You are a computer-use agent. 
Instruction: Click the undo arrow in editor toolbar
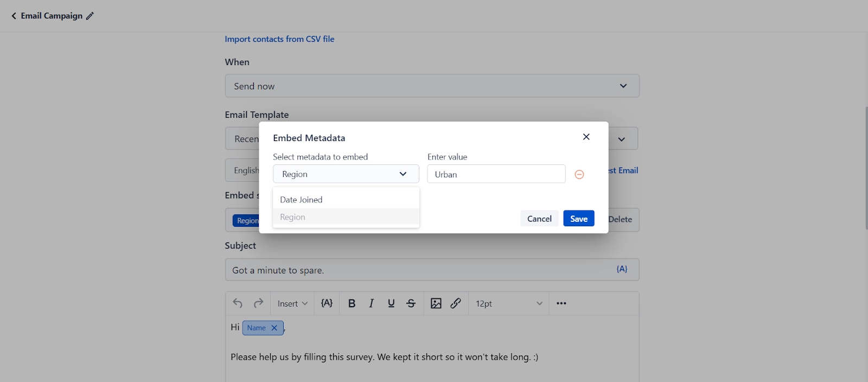click(x=238, y=303)
